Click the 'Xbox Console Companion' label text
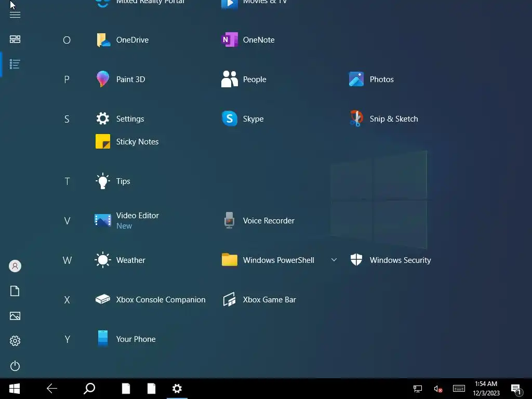Screen dimensions: 532x399 (161, 300)
